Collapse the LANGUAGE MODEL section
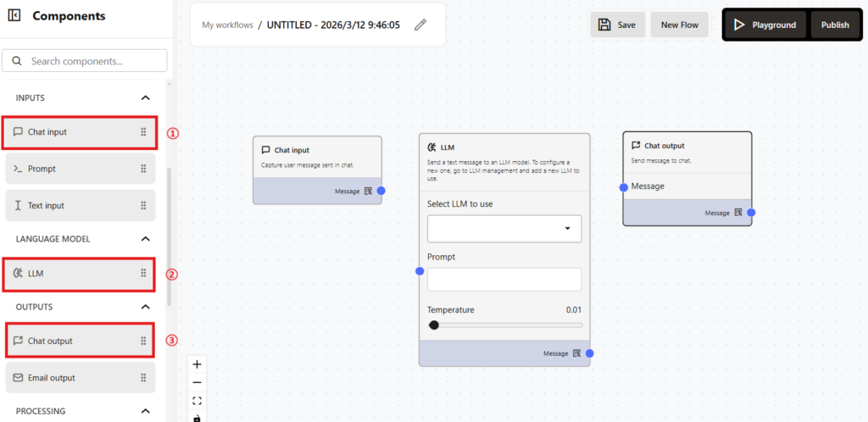 coord(145,239)
